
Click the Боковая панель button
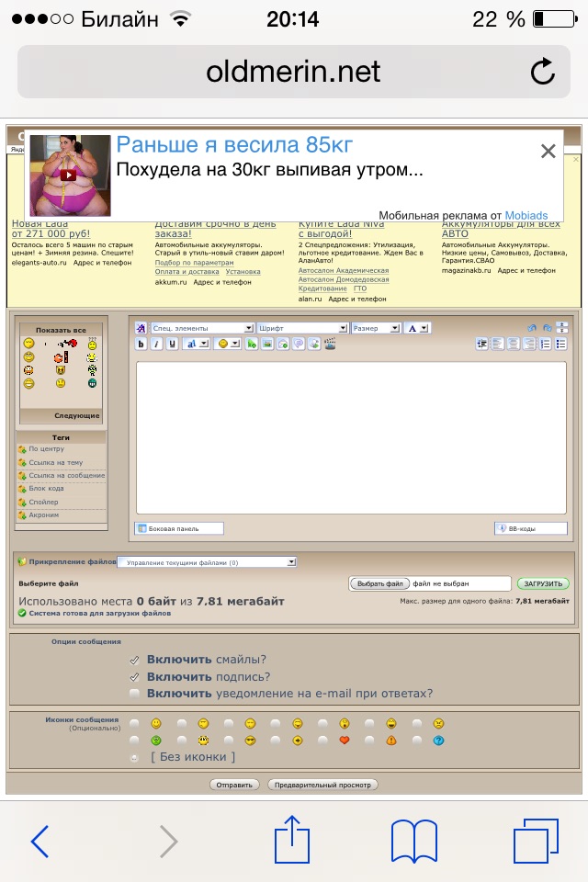[x=179, y=529]
